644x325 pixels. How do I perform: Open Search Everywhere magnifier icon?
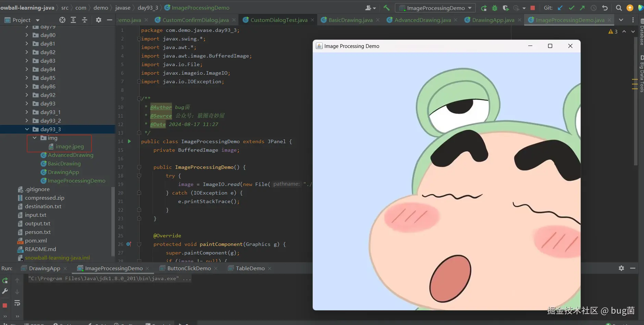619,8
